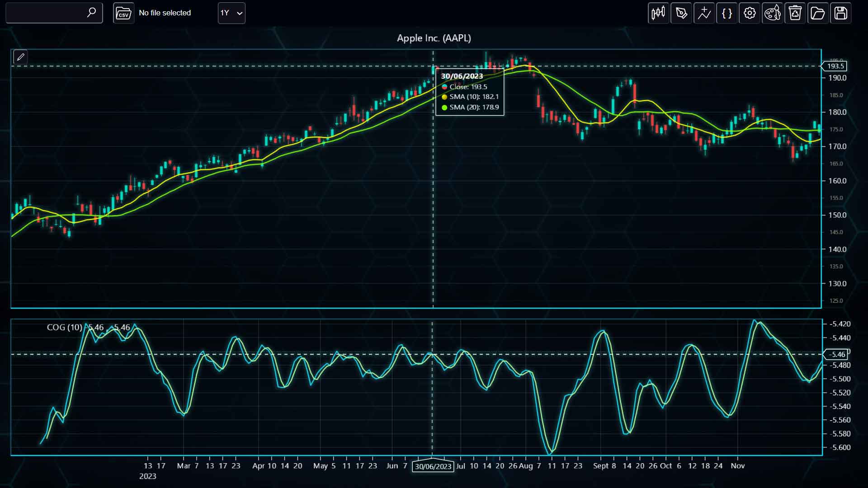
Task: Open the color palette theme tool
Action: click(x=772, y=13)
